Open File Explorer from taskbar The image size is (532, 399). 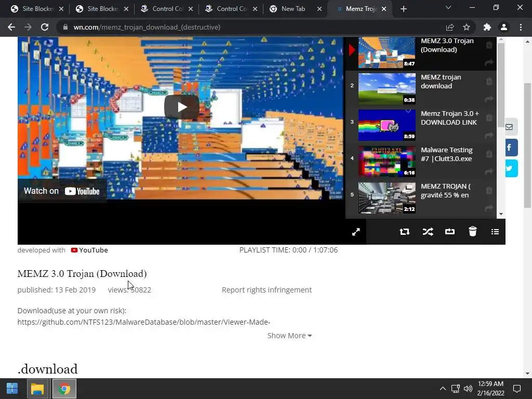click(37, 389)
